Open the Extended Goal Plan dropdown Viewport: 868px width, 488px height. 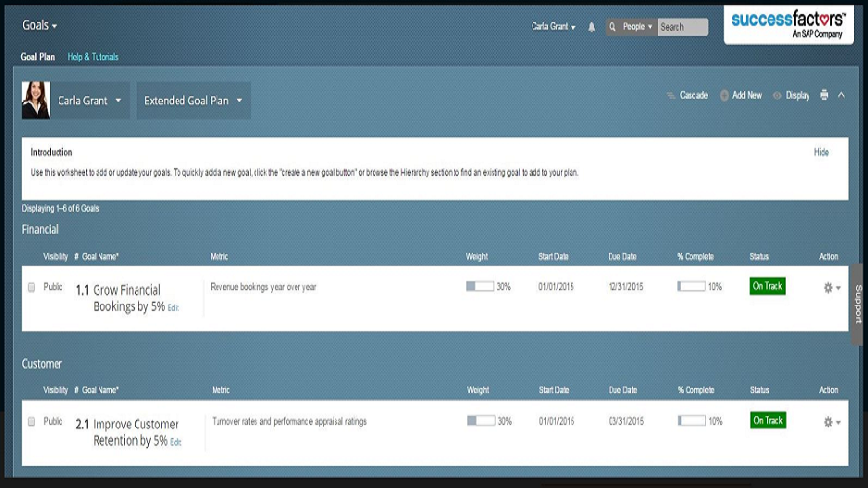tap(193, 101)
